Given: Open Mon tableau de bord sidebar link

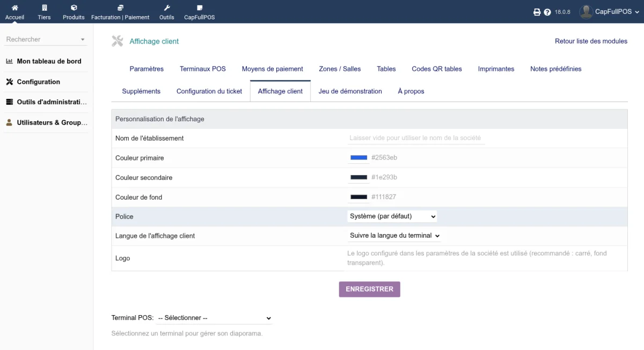Looking at the screenshot, I should coord(49,61).
